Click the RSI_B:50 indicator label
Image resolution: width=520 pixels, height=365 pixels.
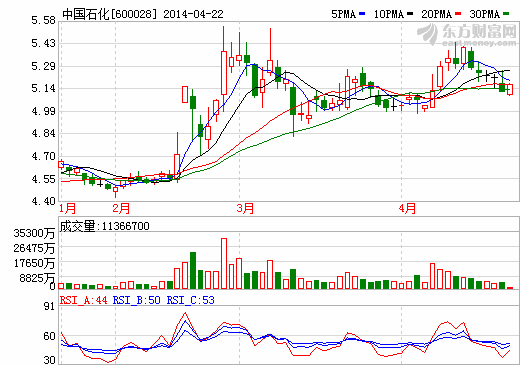point(137,300)
